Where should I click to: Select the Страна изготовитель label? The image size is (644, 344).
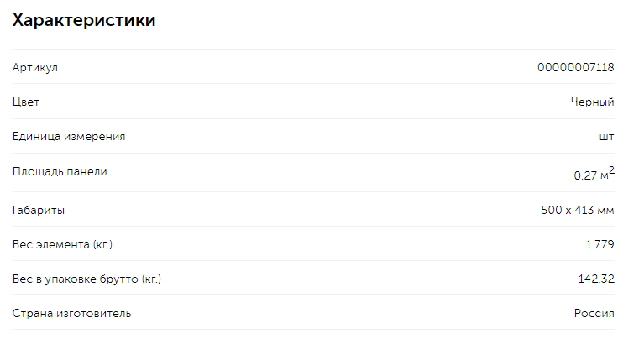point(71,314)
